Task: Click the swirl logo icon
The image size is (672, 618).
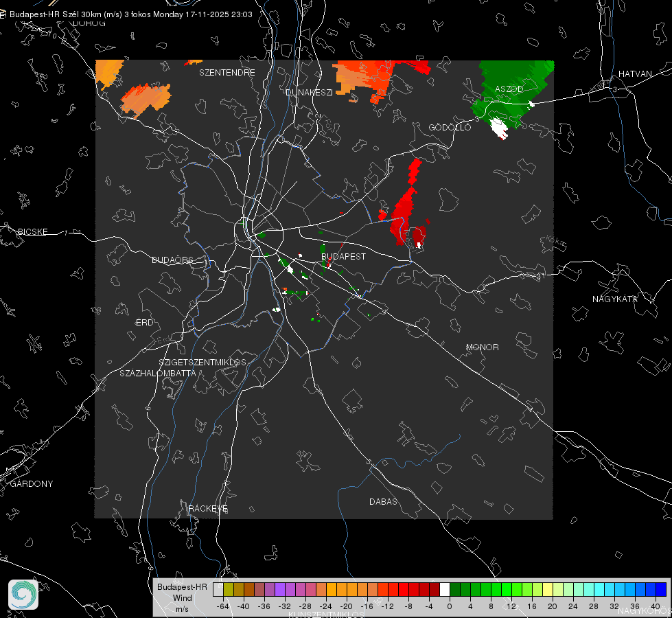Action: (23, 595)
